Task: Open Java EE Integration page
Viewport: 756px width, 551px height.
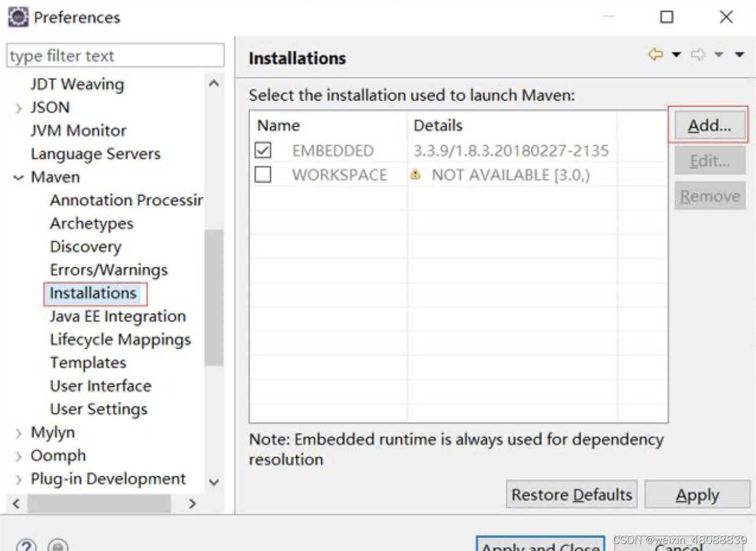Action: click(118, 316)
